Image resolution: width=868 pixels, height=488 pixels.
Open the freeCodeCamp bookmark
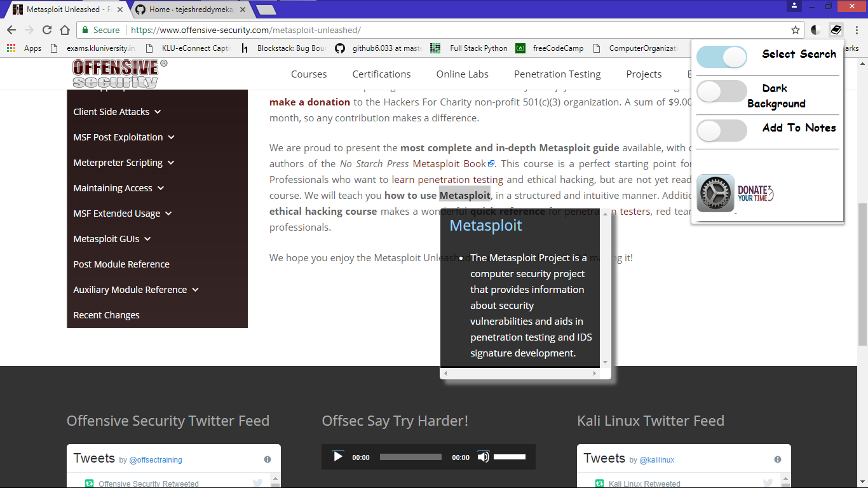point(550,48)
